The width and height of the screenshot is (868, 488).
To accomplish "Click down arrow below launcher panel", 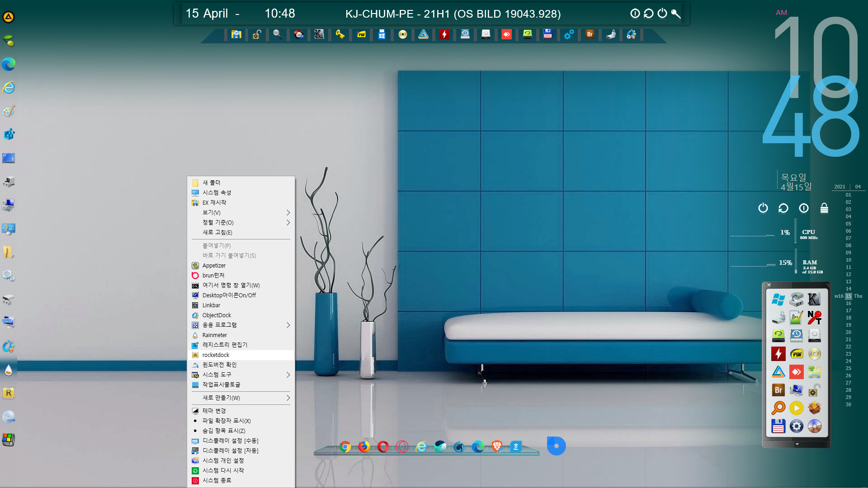I will [x=797, y=444].
